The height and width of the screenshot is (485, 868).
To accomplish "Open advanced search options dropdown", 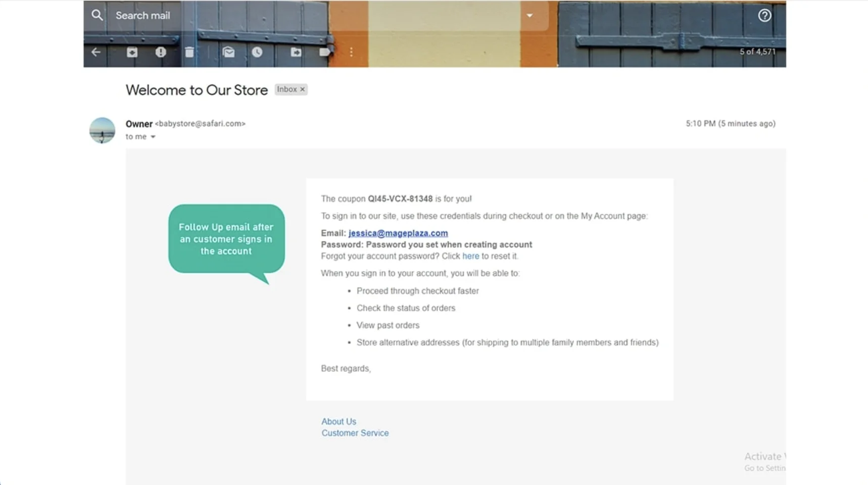I will point(529,16).
